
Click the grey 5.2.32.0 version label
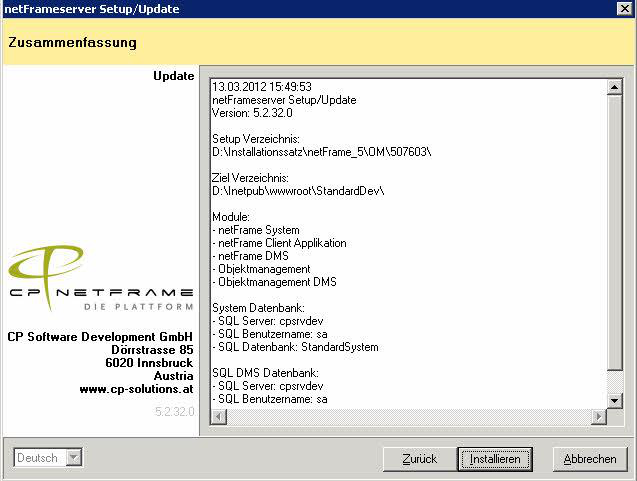coord(175,412)
